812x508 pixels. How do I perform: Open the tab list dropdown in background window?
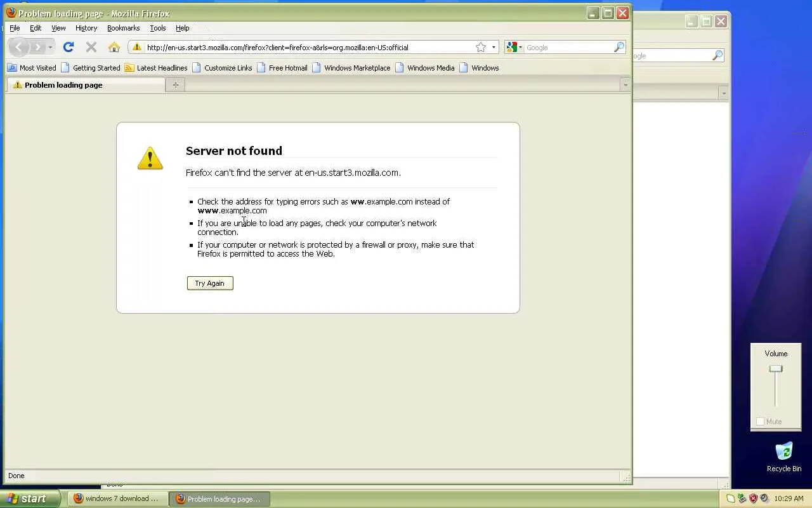pos(723,93)
